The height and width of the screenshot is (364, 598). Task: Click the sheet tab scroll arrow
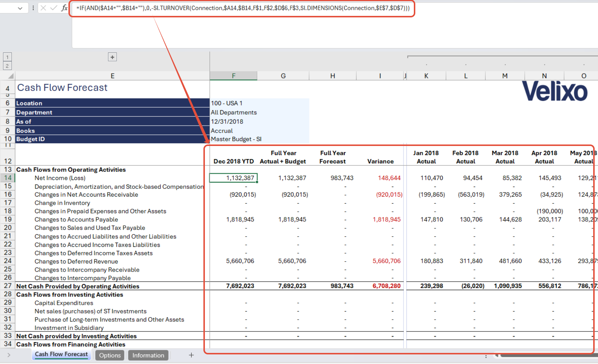click(9, 355)
